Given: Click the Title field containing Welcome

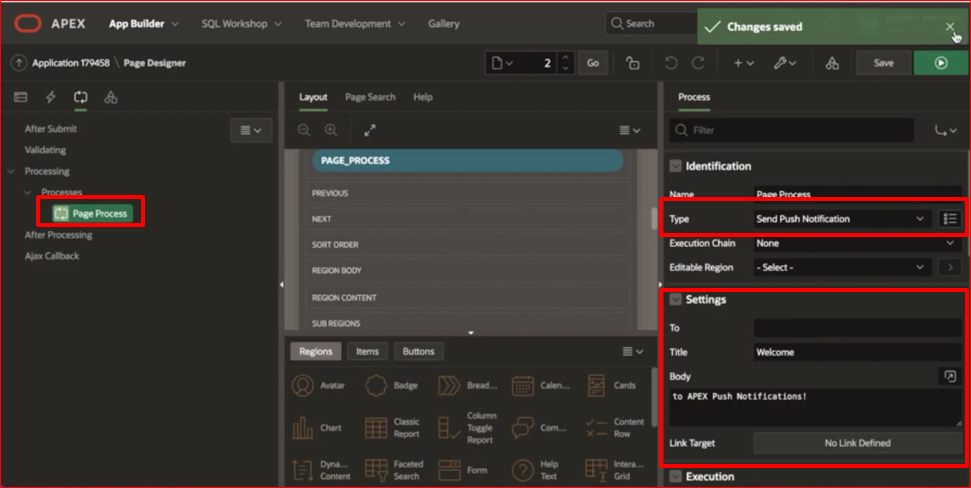Looking at the screenshot, I should click(858, 352).
